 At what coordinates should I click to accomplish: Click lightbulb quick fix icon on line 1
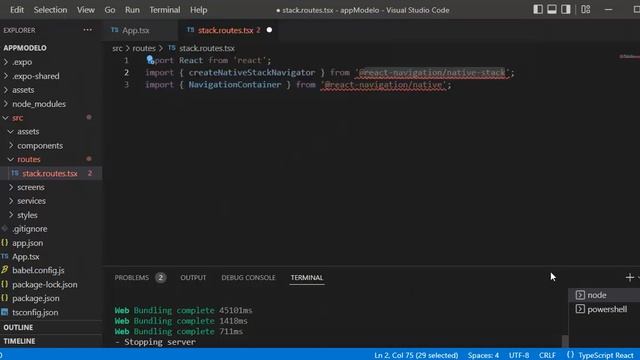pyautogui.click(x=150, y=60)
